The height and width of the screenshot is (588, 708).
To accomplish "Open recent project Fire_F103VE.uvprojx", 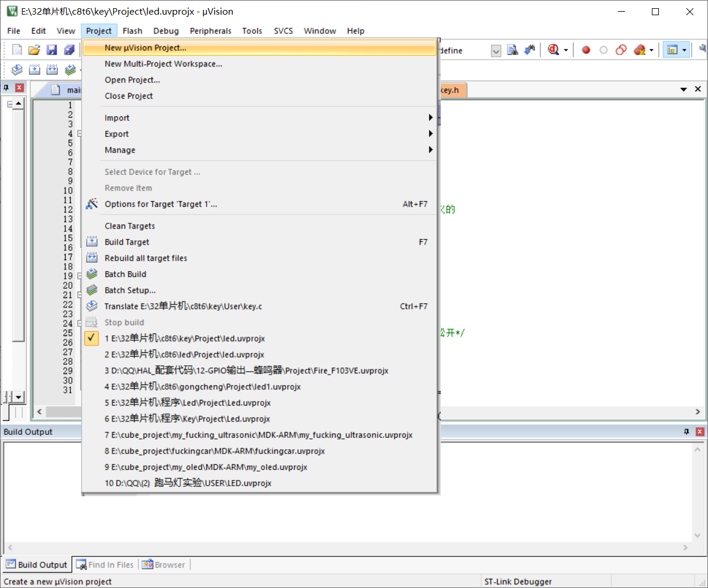I will point(260,371).
